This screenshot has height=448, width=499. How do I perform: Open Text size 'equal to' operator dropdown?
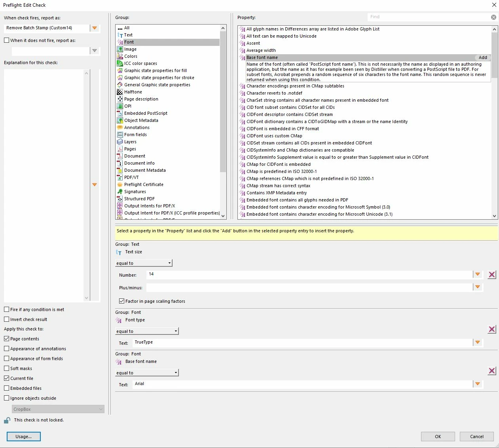point(144,263)
